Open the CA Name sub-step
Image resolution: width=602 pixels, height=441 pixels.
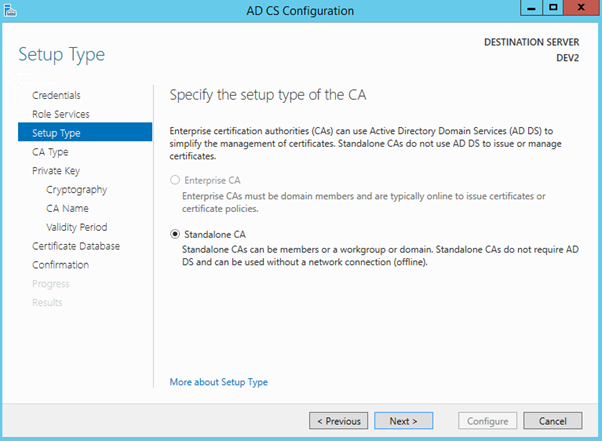(x=67, y=208)
